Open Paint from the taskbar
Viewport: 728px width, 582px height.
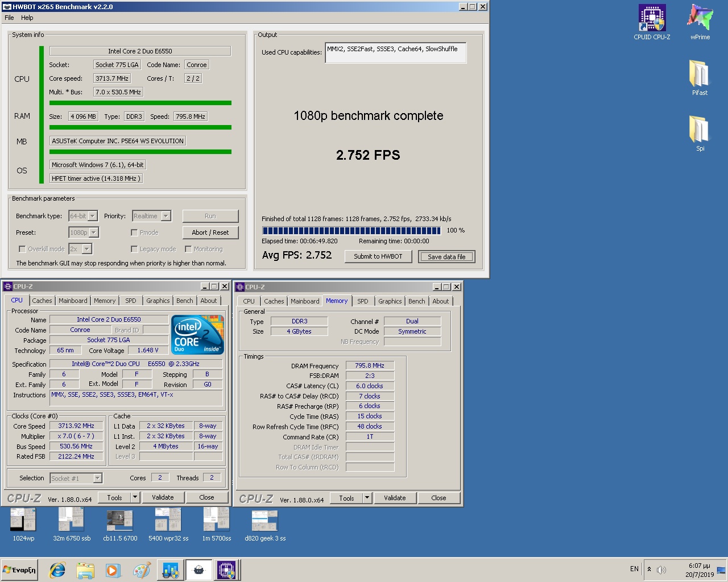142,570
